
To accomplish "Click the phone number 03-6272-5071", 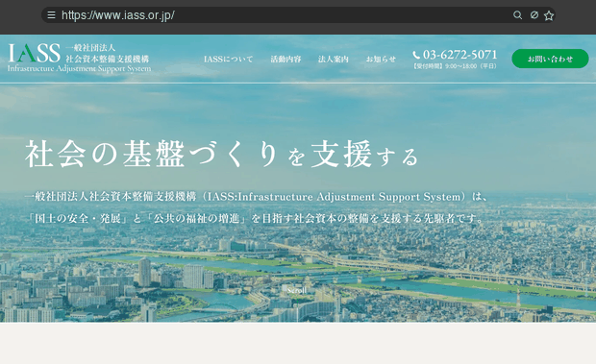I will (x=459, y=55).
